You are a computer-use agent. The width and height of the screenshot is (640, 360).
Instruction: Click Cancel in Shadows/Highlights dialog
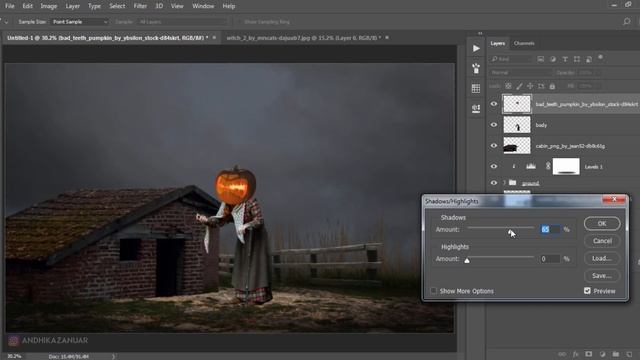point(602,241)
